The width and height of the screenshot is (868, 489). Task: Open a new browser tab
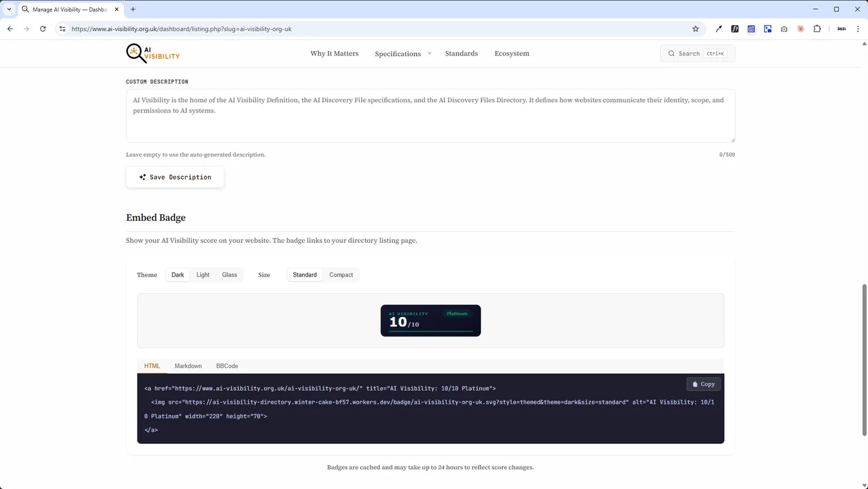(133, 10)
